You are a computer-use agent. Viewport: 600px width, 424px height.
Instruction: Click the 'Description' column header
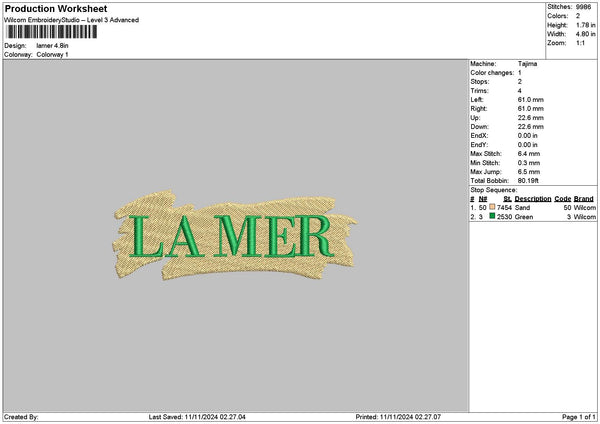533,199
